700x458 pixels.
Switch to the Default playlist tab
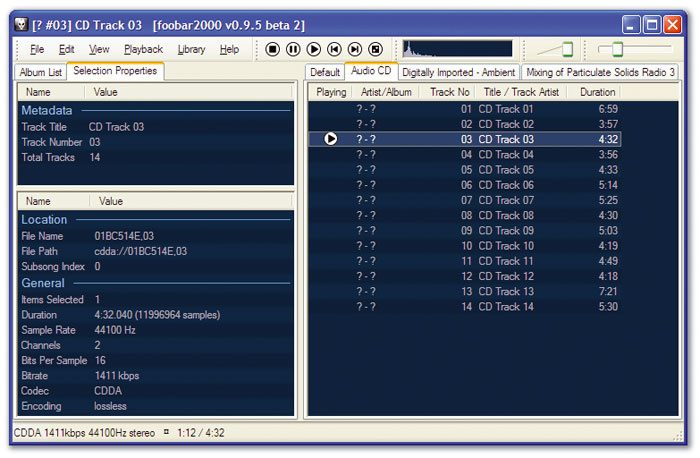click(325, 72)
